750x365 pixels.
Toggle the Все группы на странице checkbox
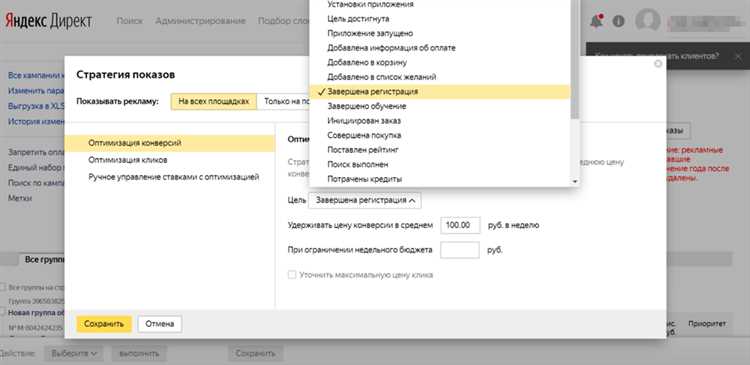pyautogui.click(x=3, y=287)
